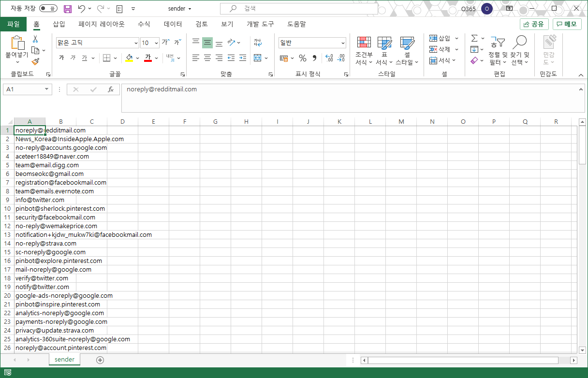588x378 pixels.
Task: Select the sender sheet tab
Action: click(64, 360)
